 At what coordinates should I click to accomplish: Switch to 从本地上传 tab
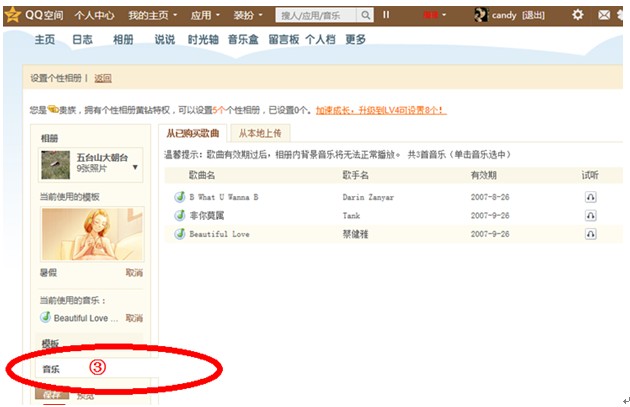260,133
